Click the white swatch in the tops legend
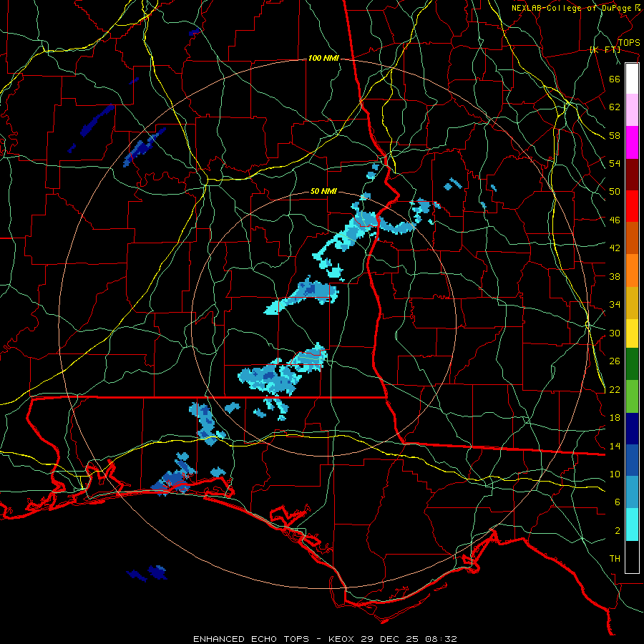 pos(632,79)
